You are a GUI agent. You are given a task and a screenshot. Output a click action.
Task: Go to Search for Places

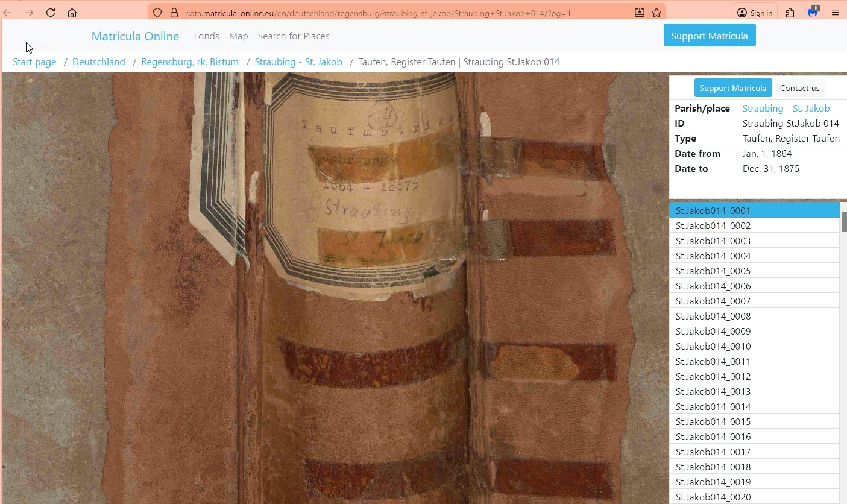(293, 36)
